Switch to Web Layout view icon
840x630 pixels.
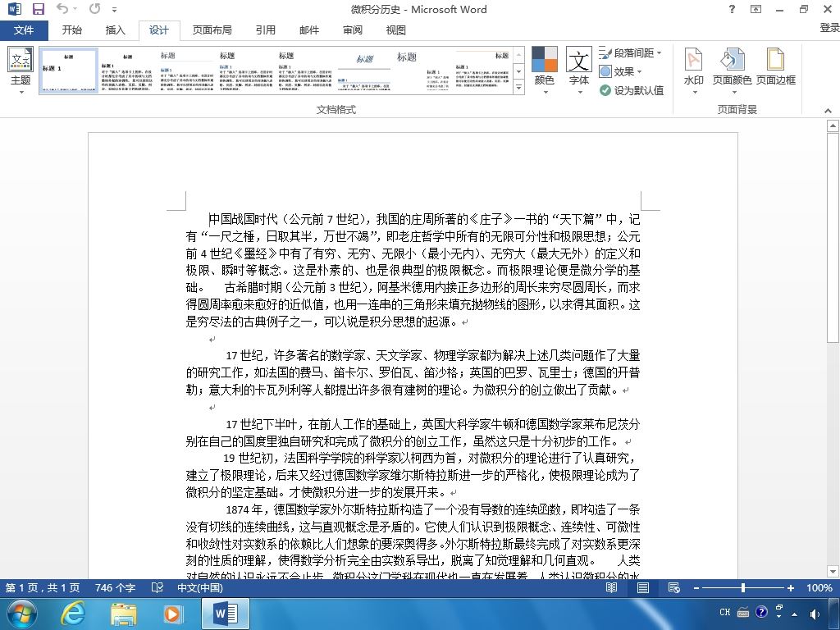pos(674,587)
